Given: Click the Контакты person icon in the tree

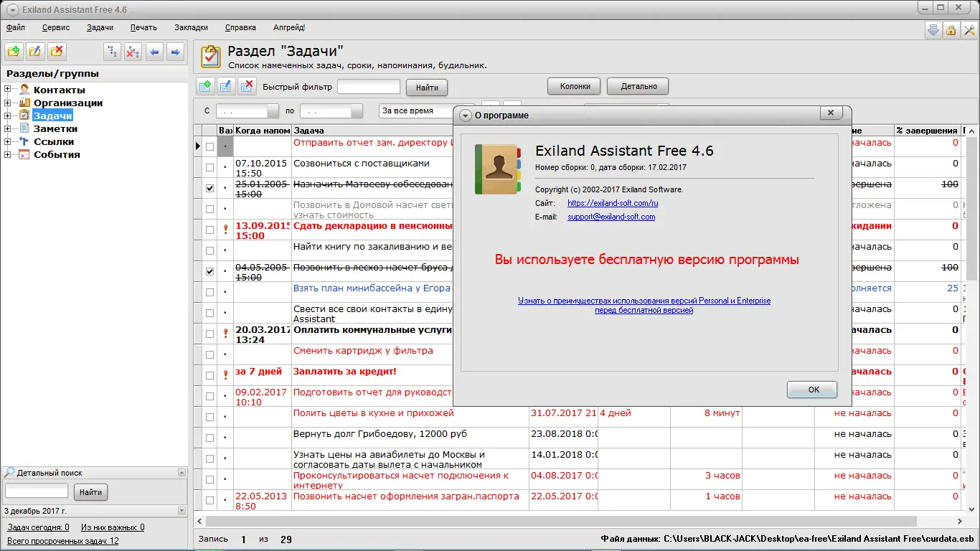Looking at the screenshot, I should (x=24, y=90).
